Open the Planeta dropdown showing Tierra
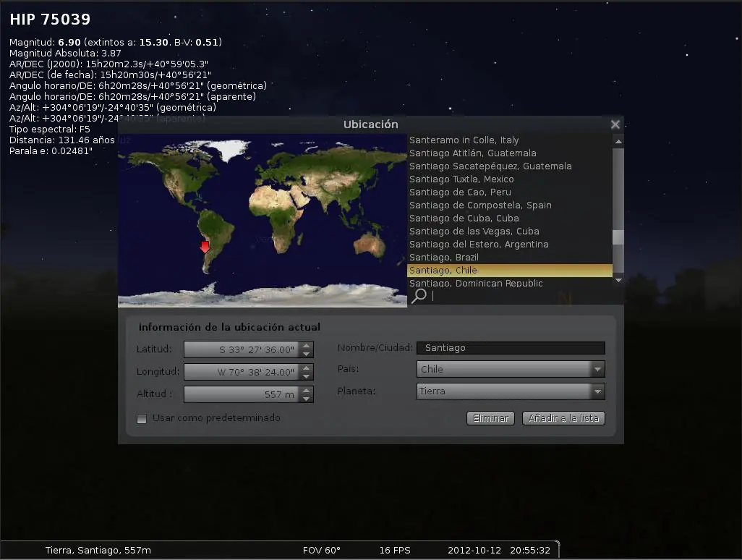Viewport: 742px width, 560px height. [x=511, y=391]
